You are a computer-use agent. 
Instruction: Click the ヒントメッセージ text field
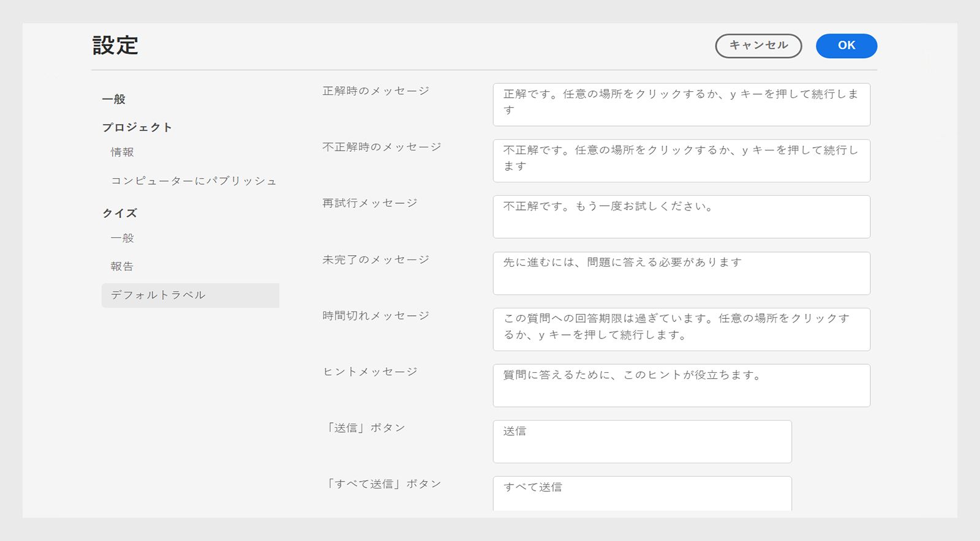coord(681,386)
